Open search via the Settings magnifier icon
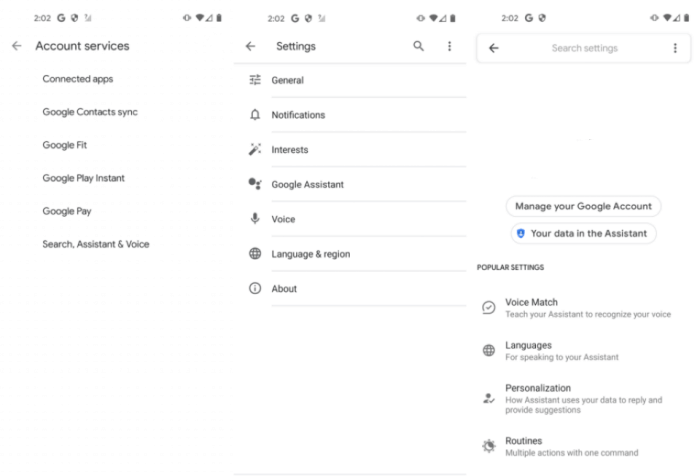Viewport: 700px width, 476px height. pyautogui.click(x=418, y=46)
